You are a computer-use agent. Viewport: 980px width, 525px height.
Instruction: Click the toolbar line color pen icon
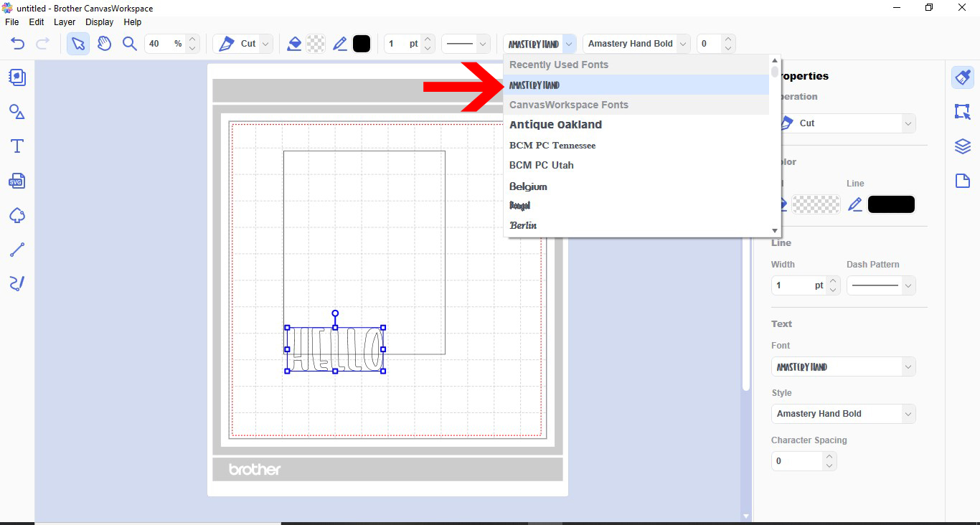(x=340, y=44)
